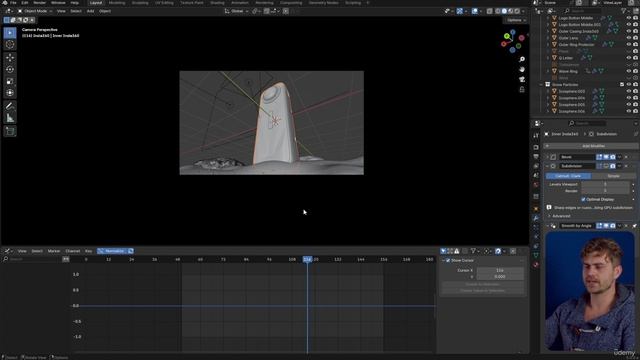The image size is (640, 360).
Task: Hide Wave Ring eye icon
Action: (629, 71)
